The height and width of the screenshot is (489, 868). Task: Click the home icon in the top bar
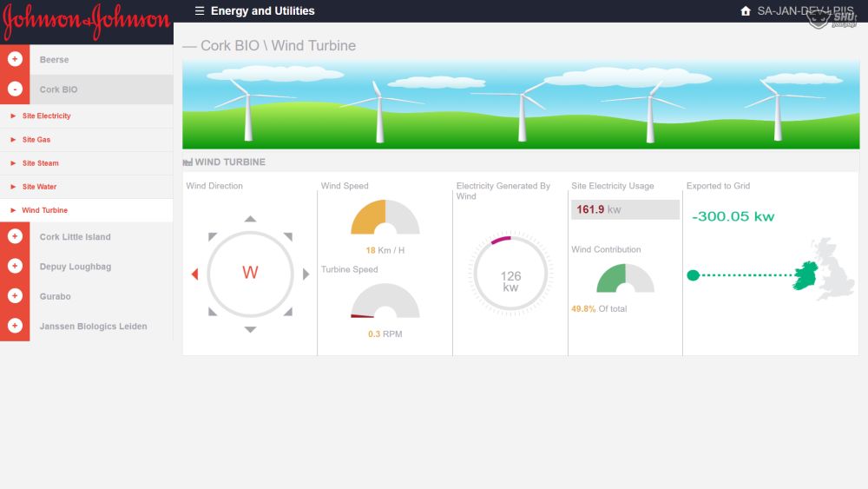[x=746, y=11]
